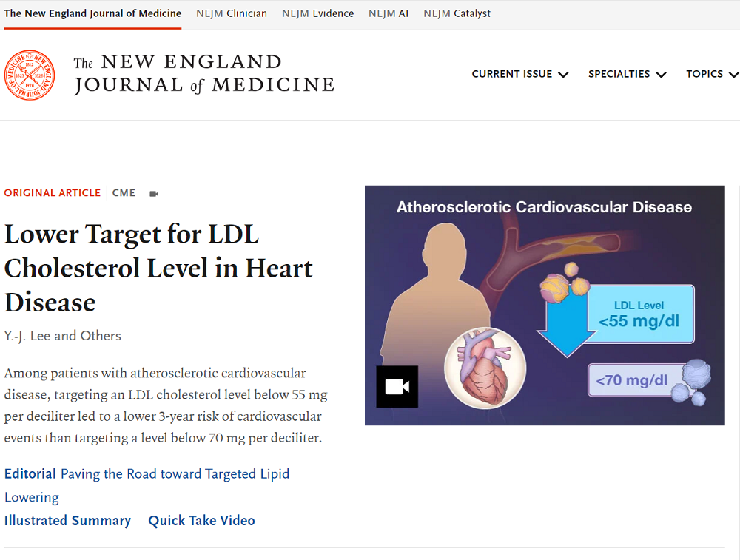Viewport: 740px width, 560px height.
Task: Click the chevron next to TOPICS
Action: (734, 74)
